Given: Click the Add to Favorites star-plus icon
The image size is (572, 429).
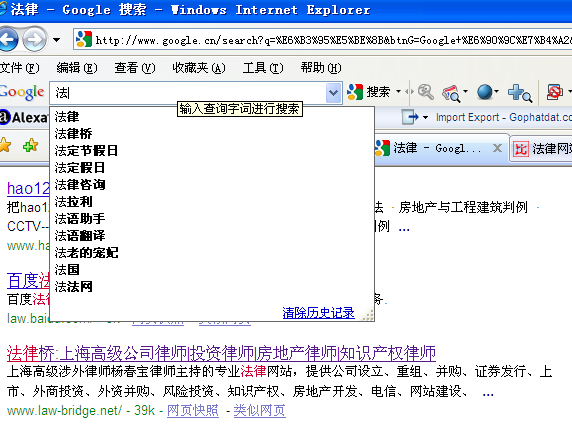Looking at the screenshot, I should click(x=31, y=145).
